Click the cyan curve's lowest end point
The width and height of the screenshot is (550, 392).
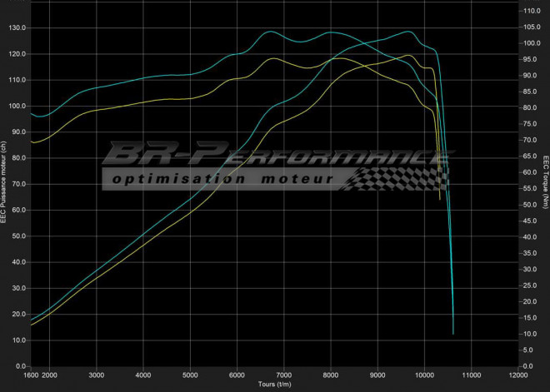(x=453, y=334)
